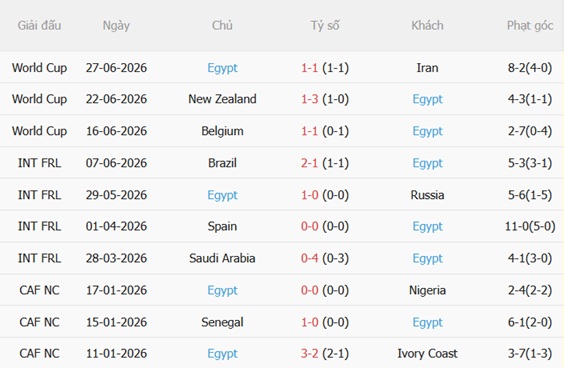
Task: Open Egypt link in New Zealand match row
Action: (427, 100)
